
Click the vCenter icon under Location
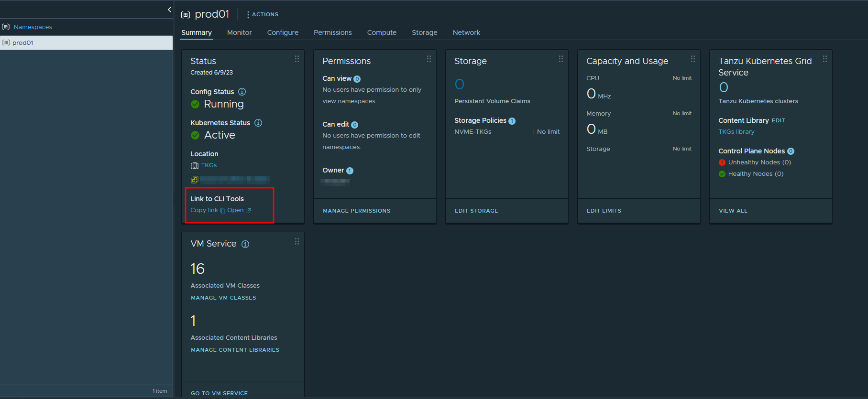coord(195,180)
